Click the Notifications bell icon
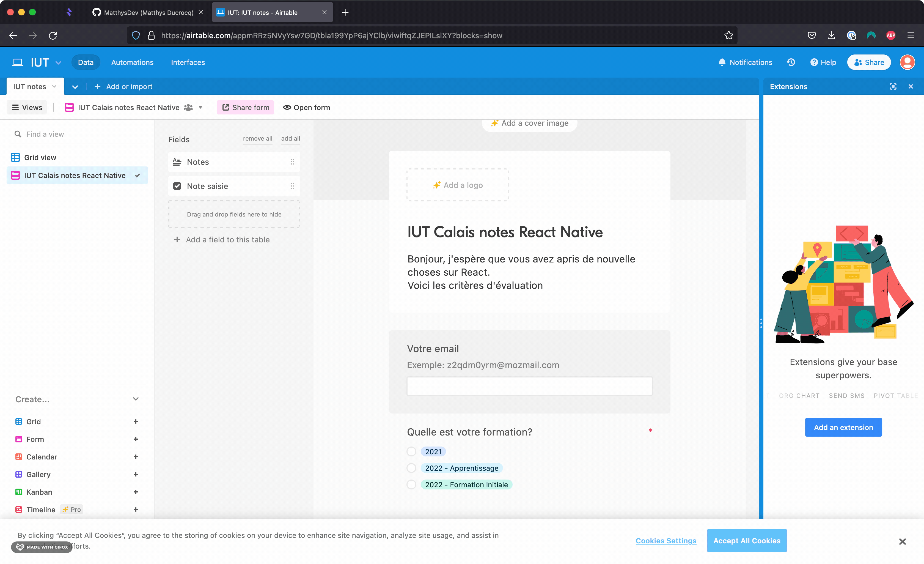 coord(722,62)
